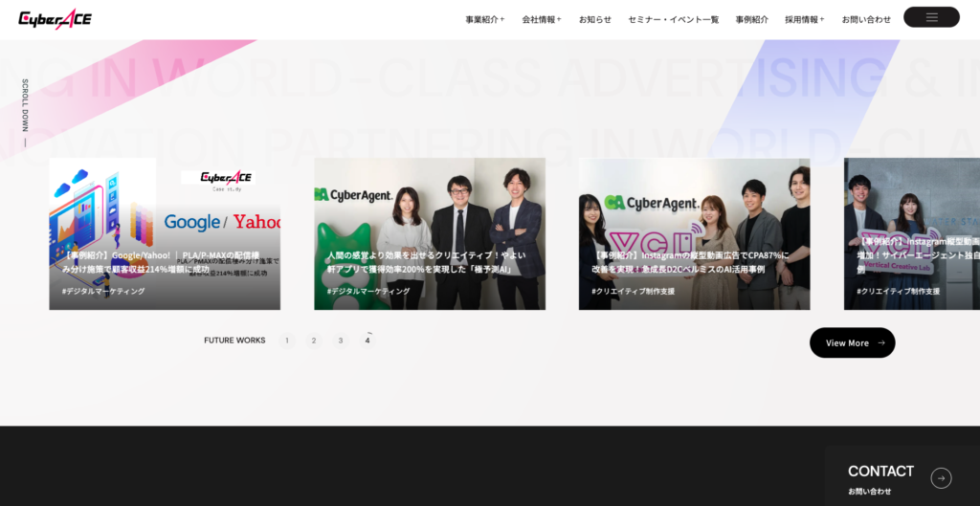Image resolution: width=980 pixels, height=506 pixels.
Task: Go to carousel slide 2
Action: (x=314, y=341)
